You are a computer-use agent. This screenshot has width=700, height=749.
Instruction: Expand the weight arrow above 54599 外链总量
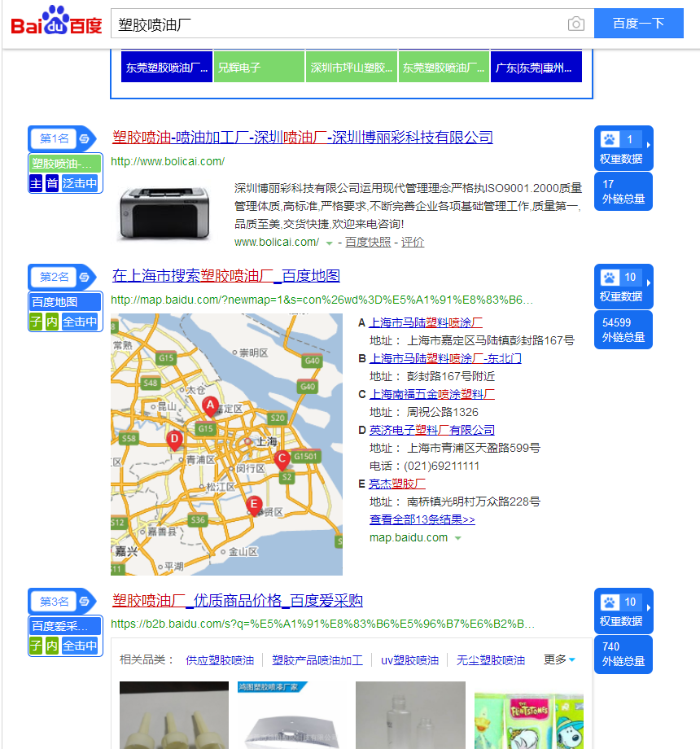648,283
